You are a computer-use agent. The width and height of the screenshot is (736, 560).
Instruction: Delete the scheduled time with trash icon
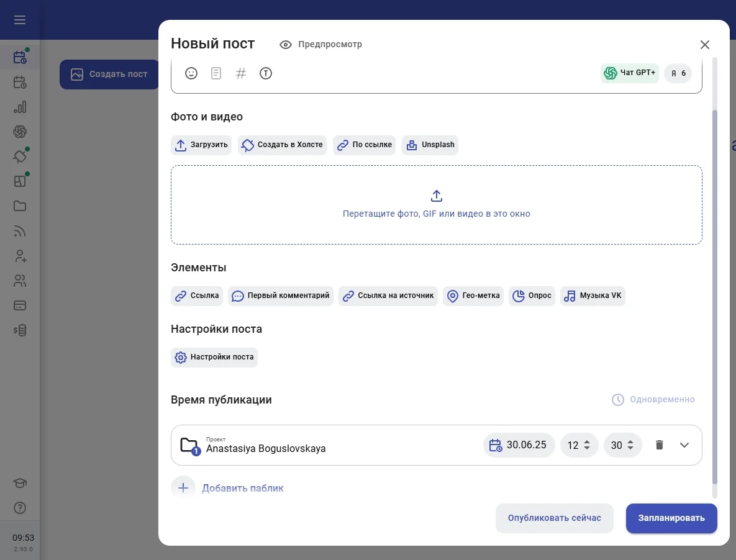pos(660,445)
